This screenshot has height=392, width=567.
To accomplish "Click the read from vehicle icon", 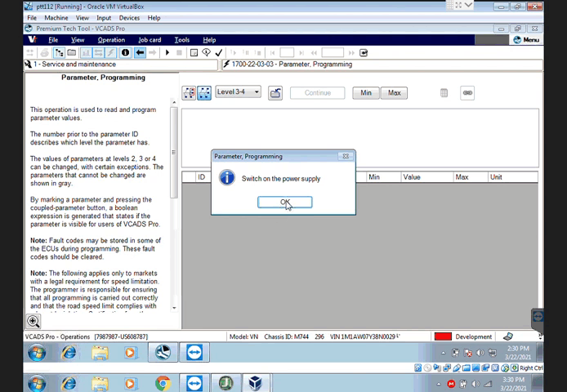I will 275,93.
